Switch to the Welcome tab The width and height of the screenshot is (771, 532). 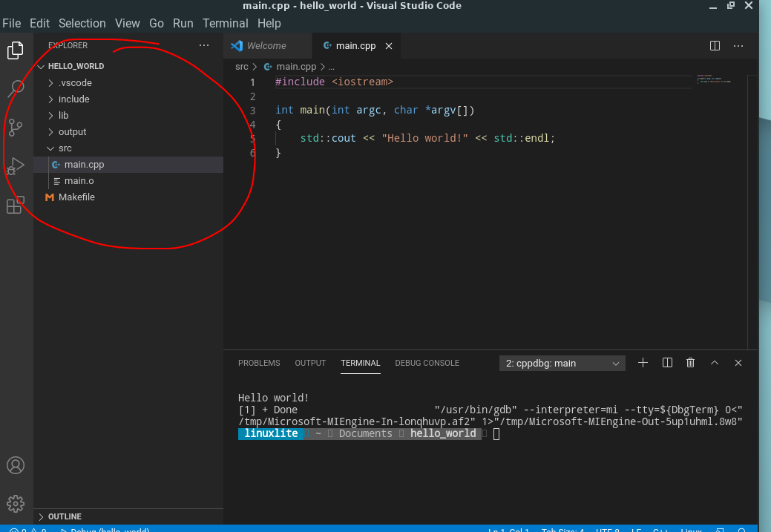(267, 45)
